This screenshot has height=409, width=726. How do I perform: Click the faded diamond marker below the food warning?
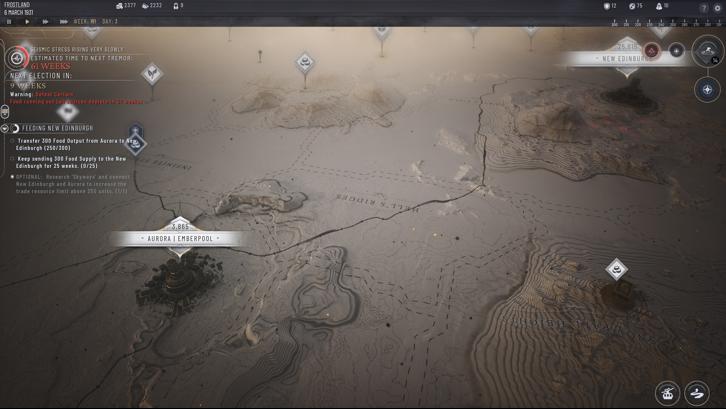coord(68,112)
